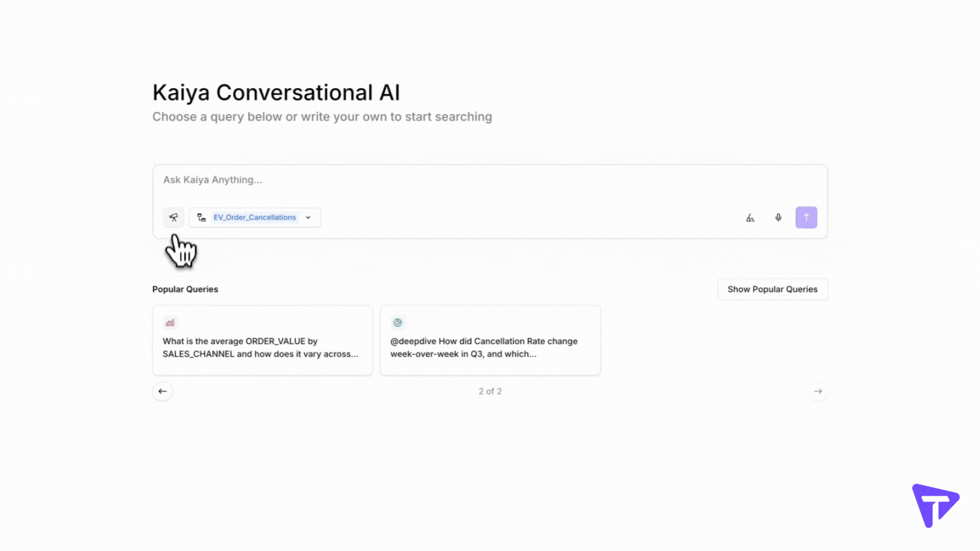Screen dimensions: 980x551
Task: Click 'Choose a query below' subtitle text
Action: coord(322,117)
